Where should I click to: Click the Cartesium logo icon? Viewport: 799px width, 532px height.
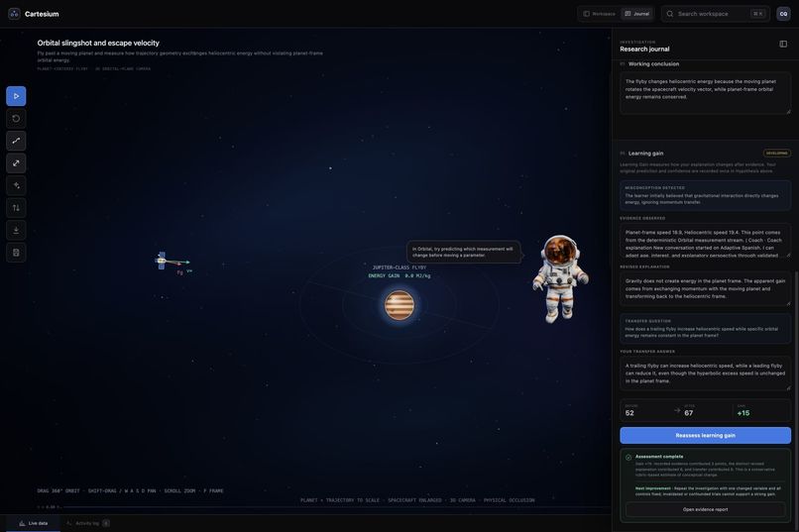pyautogui.click(x=14, y=14)
